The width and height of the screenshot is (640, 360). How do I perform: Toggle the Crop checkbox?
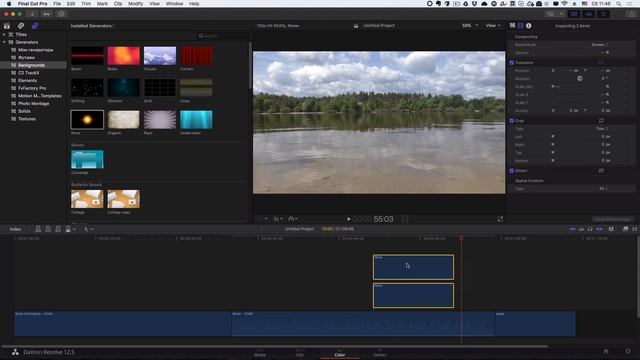pos(512,121)
